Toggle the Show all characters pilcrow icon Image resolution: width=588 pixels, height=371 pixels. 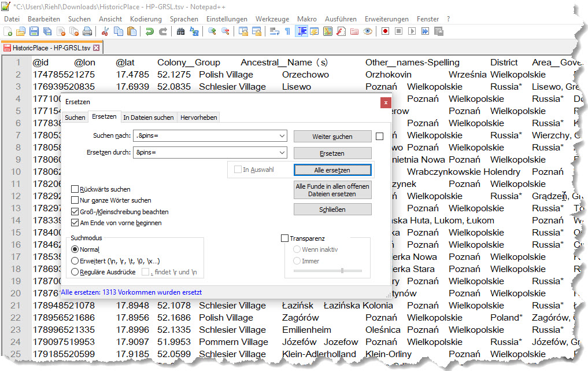pos(287,31)
